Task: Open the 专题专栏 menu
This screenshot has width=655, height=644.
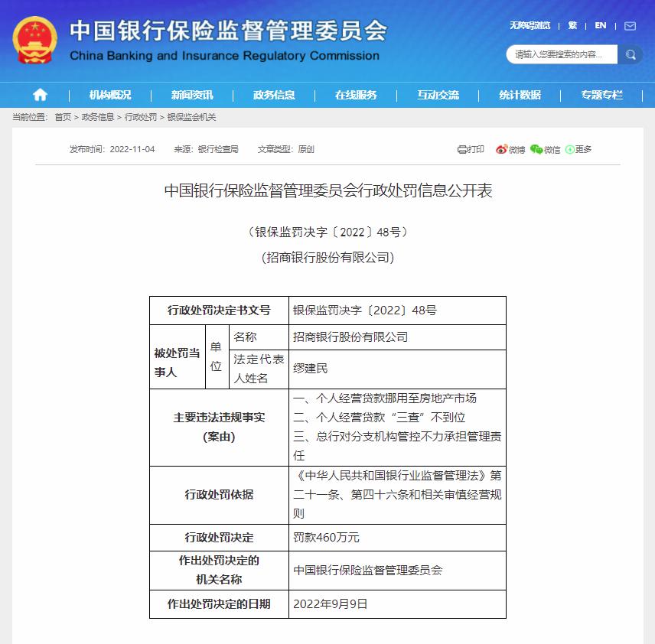Action: (601, 95)
